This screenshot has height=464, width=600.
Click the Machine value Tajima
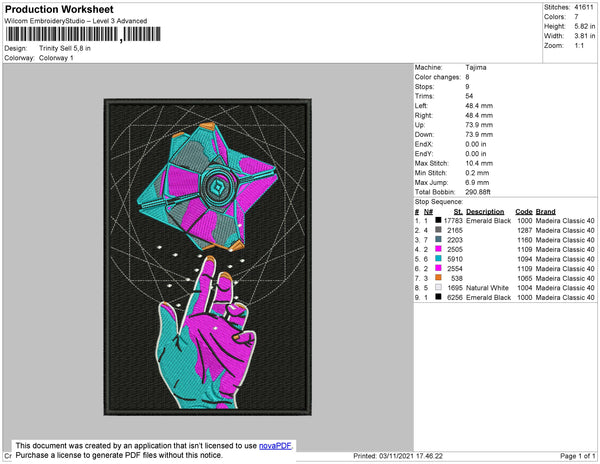[x=476, y=67]
